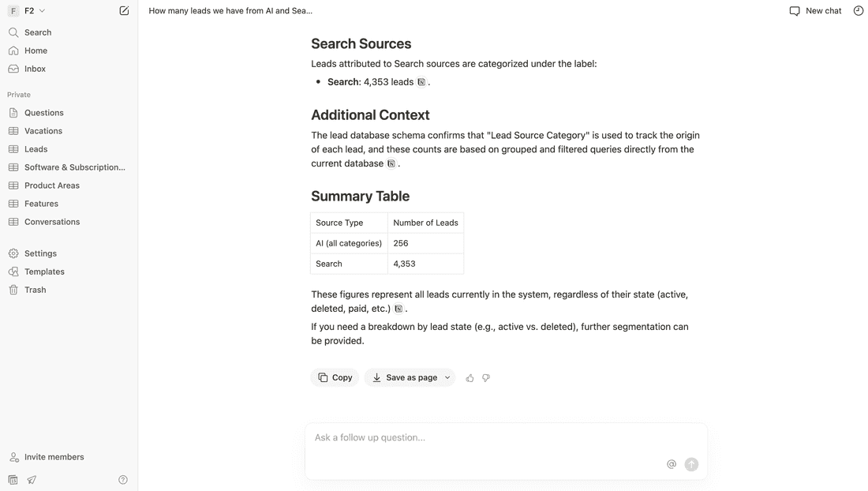This screenshot has height=491, width=868.
Task: Click the citation icon after "4,353 leads"
Action: (421, 82)
